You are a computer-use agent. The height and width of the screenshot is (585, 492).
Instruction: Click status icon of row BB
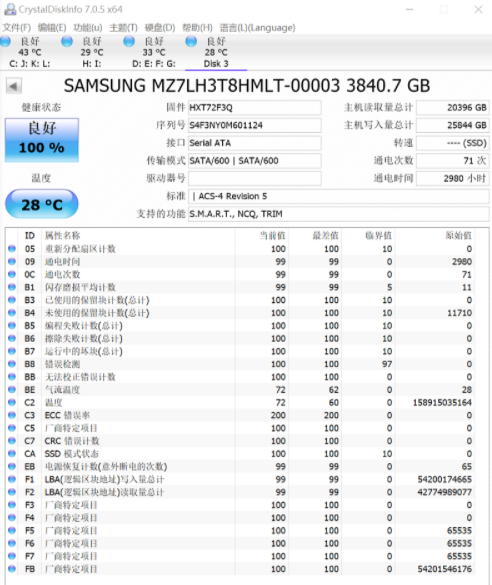[12, 376]
